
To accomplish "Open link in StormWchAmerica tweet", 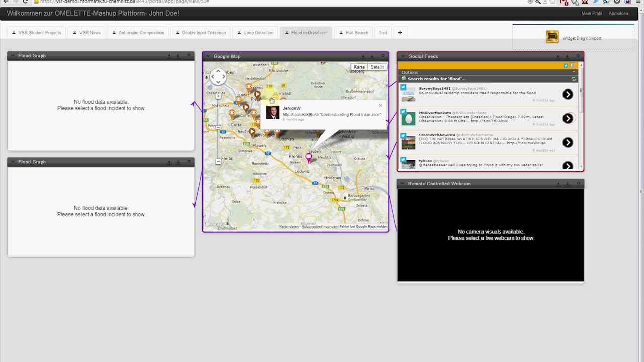I will click(x=526, y=143).
